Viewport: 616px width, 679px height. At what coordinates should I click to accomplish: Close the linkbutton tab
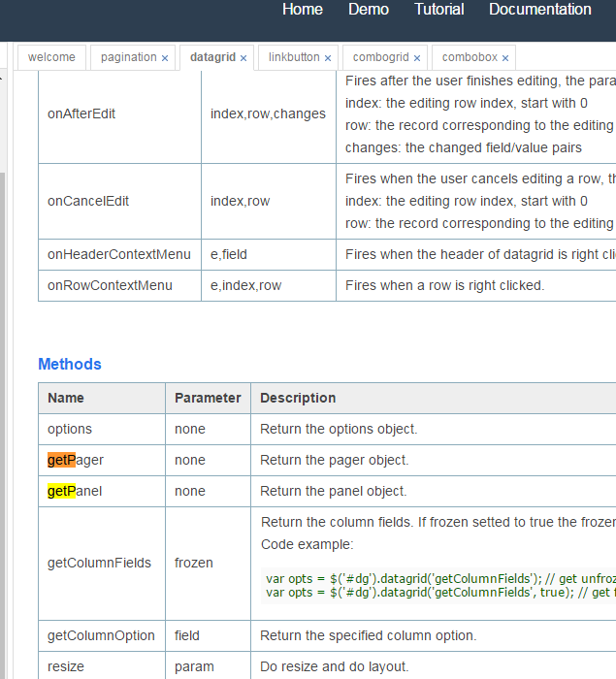tap(328, 58)
